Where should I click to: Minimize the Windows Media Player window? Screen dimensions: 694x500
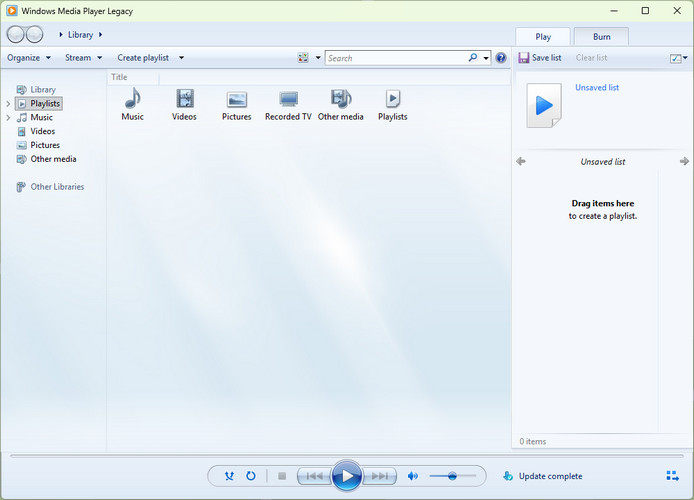tap(613, 11)
